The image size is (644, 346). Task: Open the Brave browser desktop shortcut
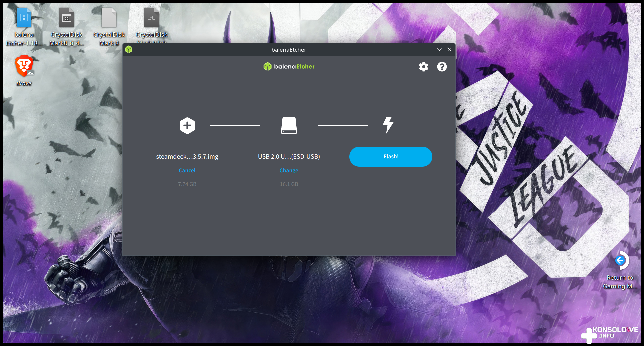(24, 66)
